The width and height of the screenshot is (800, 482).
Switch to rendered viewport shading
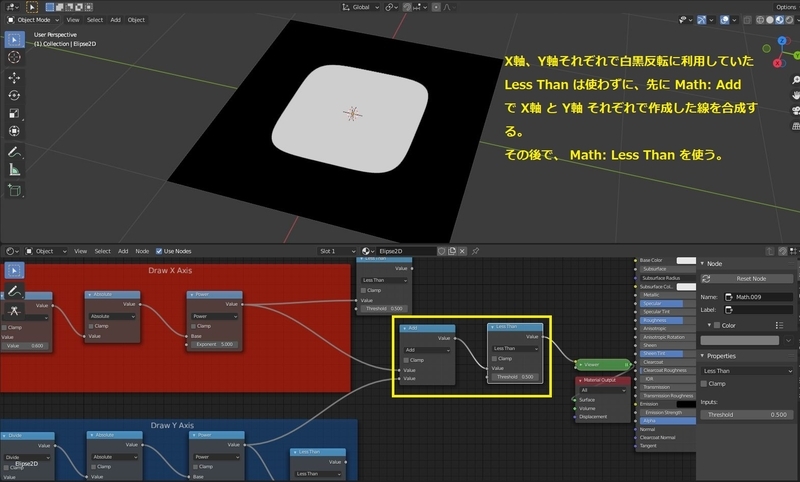pyautogui.click(x=789, y=20)
